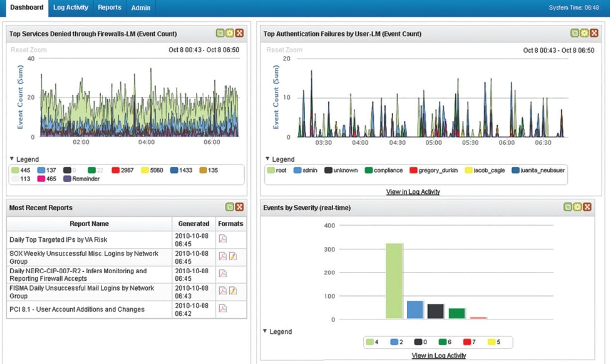
Task: Open the Dashboard tab
Action: pyautogui.click(x=27, y=8)
